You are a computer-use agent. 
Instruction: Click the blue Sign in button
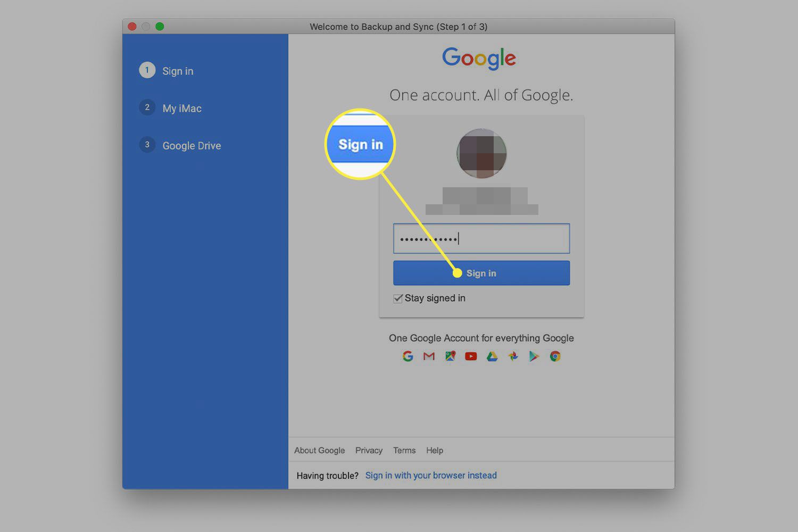(481, 273)
